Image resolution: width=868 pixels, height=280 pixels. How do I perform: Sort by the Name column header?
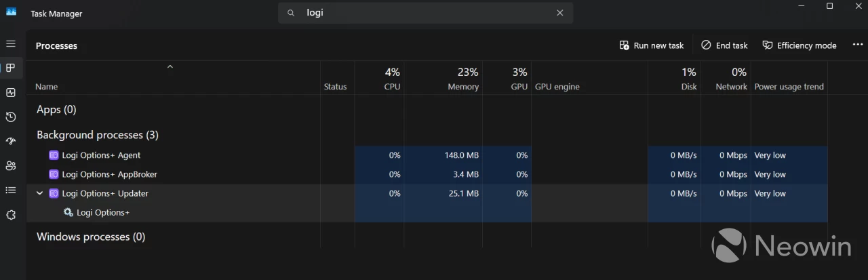[x=47, y=87]
